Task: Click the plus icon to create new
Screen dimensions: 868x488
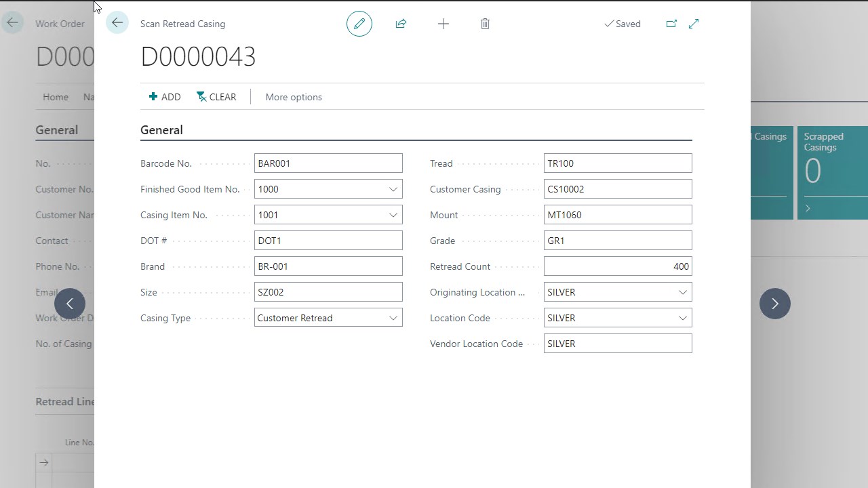Action: tap(443, 24)
